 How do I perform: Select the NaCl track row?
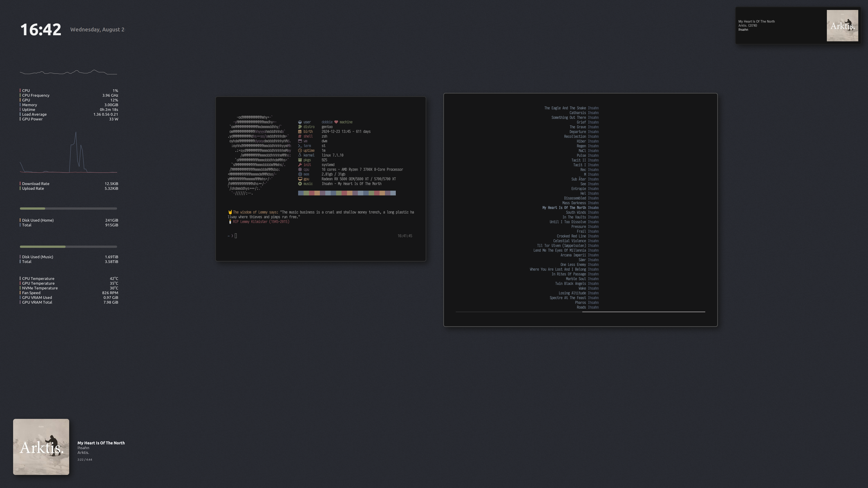[x=589, y=150]
